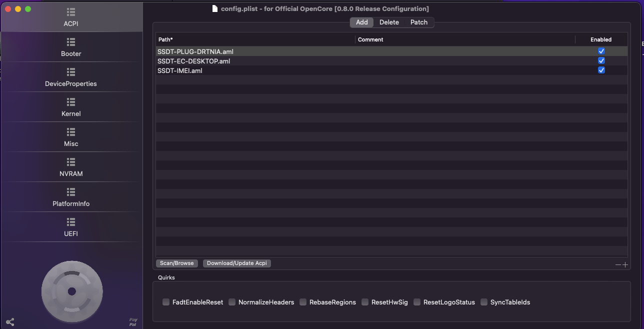Viewport: 644px width, 329px height.
Task: Toggle the SyncTableIds quirk checkbox
Action: 484,302
